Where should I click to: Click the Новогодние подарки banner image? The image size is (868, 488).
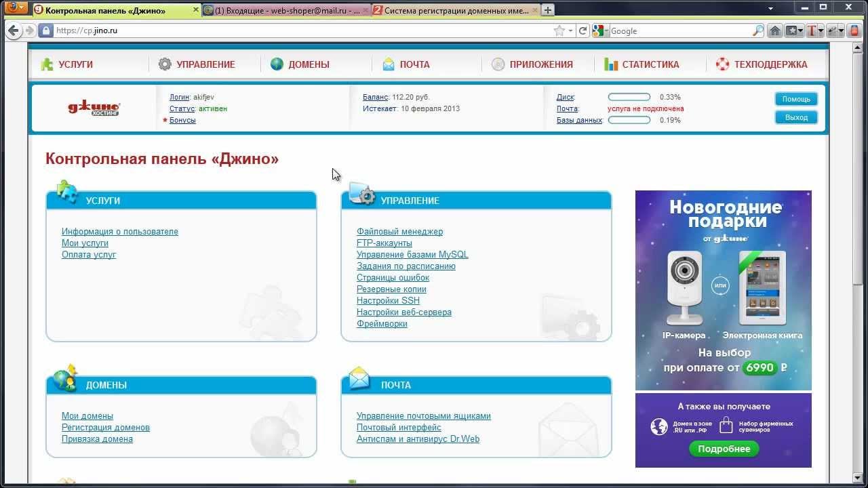pyautogui.click(x=723, y=290)
